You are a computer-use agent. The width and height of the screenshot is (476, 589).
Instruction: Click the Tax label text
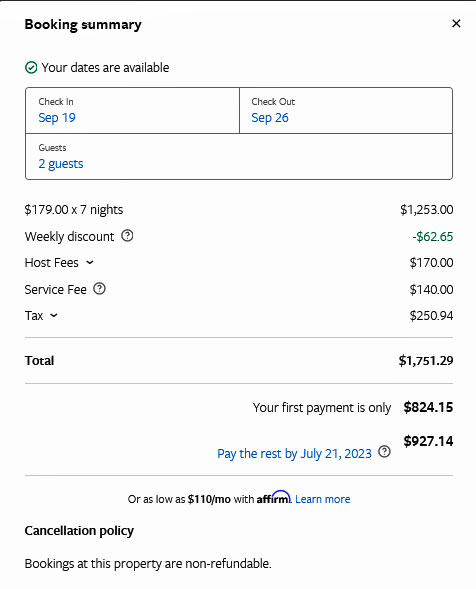34,316
